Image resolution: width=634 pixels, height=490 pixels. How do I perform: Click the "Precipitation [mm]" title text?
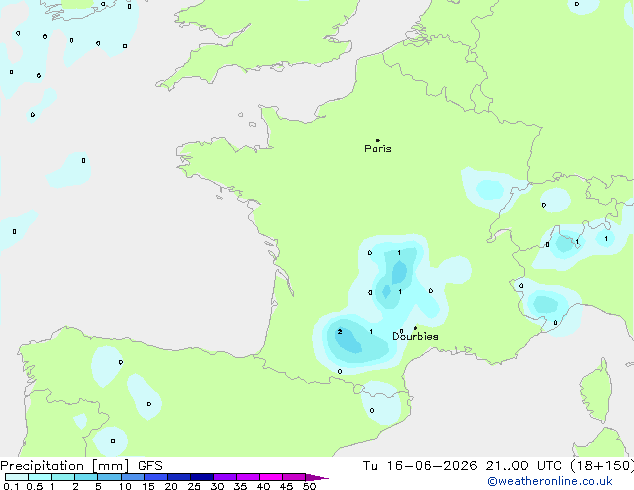pyautogui.click(x=65, y=466)
